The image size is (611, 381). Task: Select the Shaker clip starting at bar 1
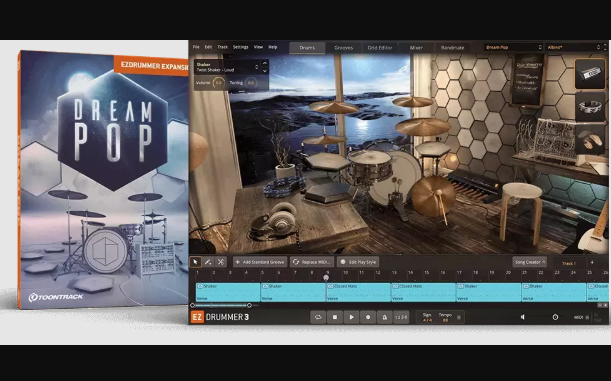tap(228, 292)
